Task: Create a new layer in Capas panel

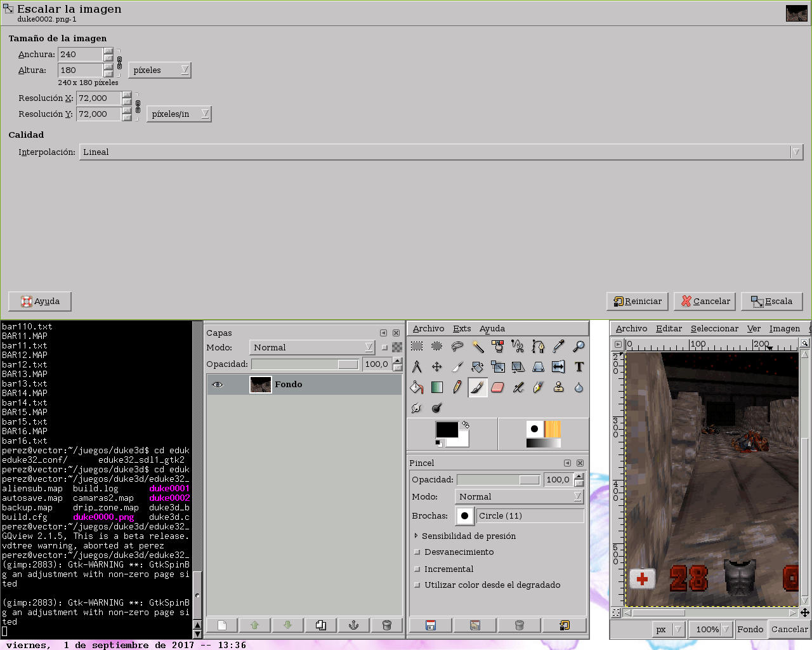Action: (222, 625)
